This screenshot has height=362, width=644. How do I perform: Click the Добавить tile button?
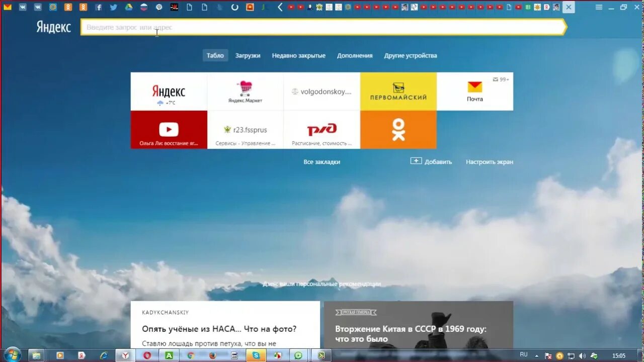point(431,161)
